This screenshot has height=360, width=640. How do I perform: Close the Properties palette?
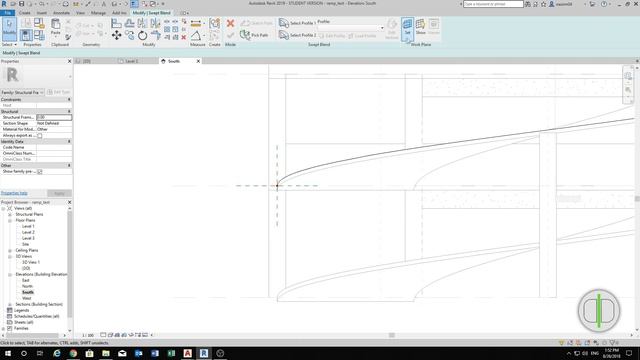(69, 61)
